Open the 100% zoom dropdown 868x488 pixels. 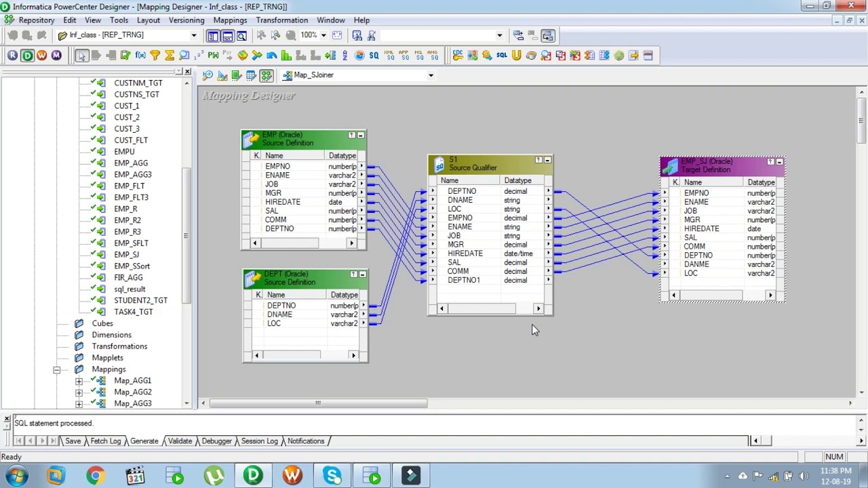tap(323, 35)
